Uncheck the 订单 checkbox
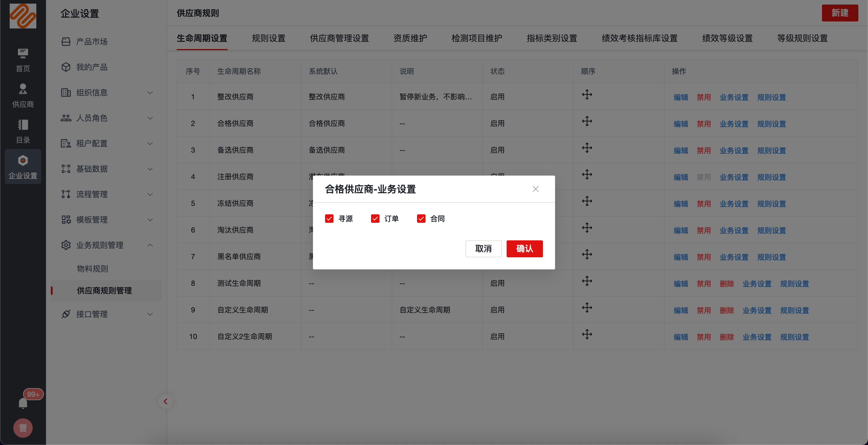 (x=375, y=219)
